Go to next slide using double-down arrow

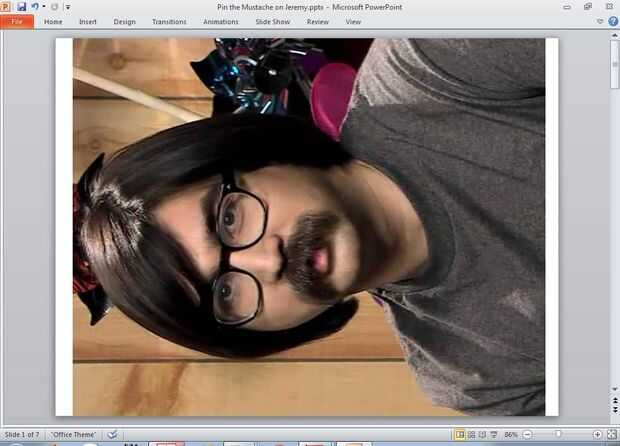click(615, 410)
